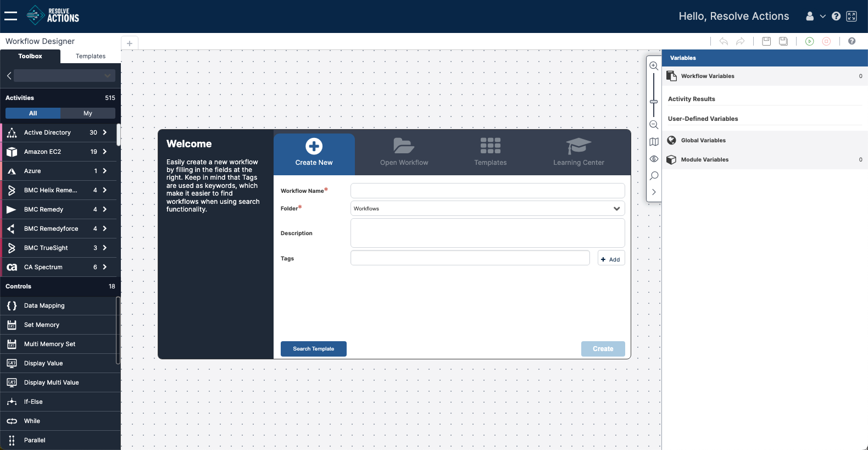Image resolution: width=868 pixels, height=450 pixels.
Task: Switch to the Templates sidebar tab
Action: [x=91, y=56]
